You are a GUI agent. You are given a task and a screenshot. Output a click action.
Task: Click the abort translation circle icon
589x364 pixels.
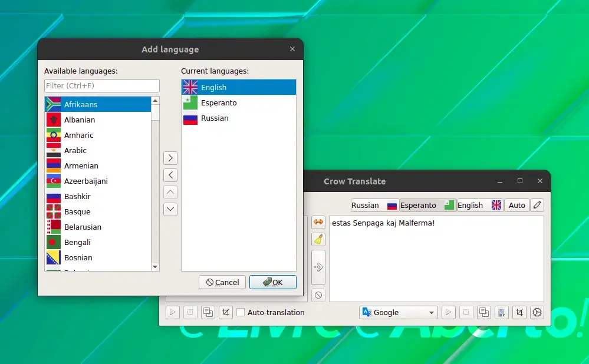318,295
